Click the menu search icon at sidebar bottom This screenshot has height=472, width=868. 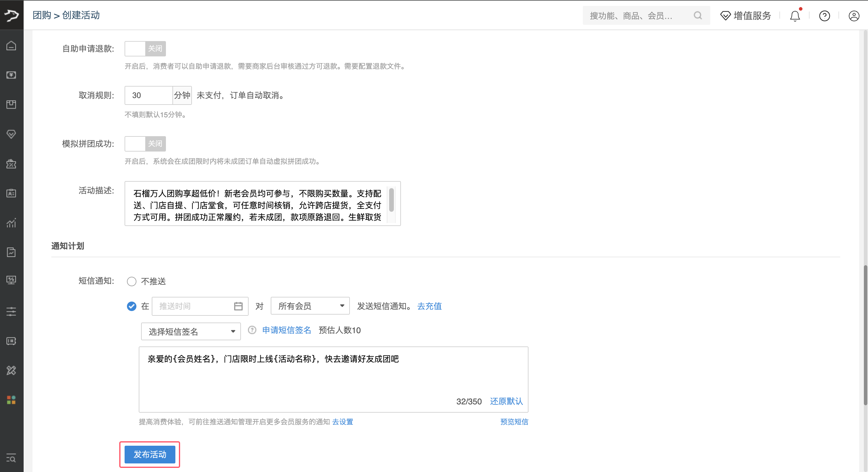[x=12, y=458]
